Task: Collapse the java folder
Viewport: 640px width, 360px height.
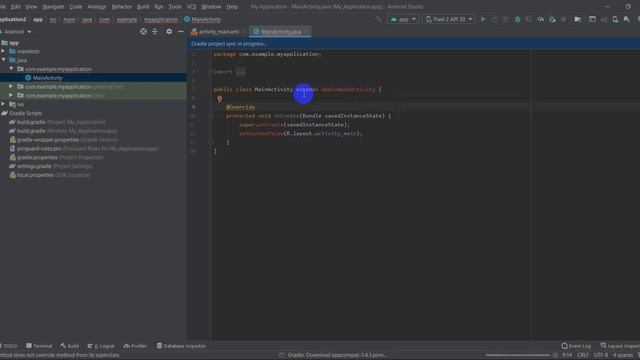Action: 3,60
